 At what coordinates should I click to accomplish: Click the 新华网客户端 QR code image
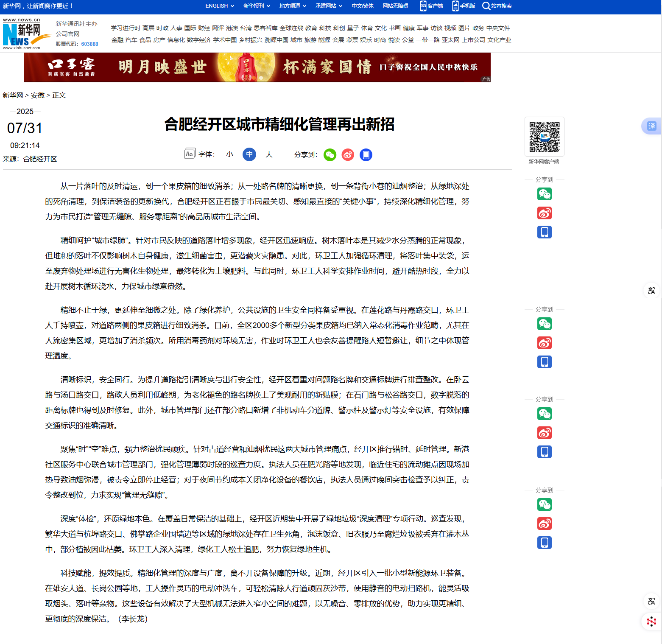544,137
